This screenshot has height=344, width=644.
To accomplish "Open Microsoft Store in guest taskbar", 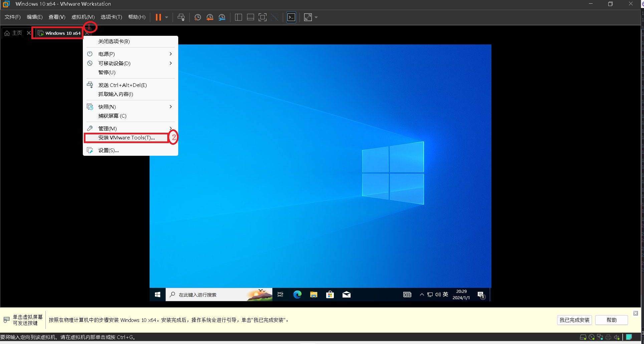I will 330,295.
